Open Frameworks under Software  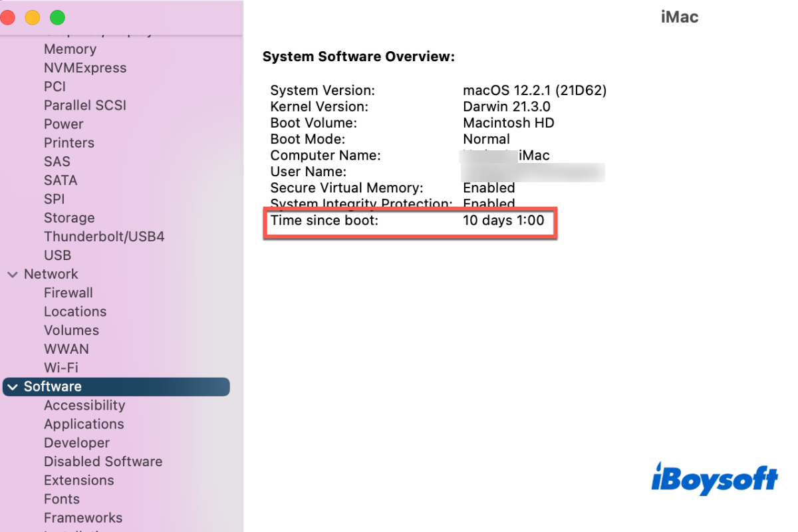coord(83,517)
